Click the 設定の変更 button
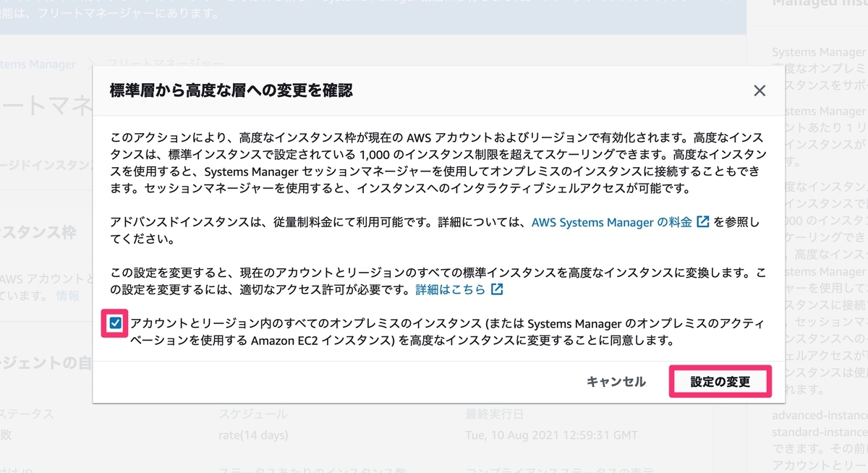868x473 pixels. click(x=720, y=382)
